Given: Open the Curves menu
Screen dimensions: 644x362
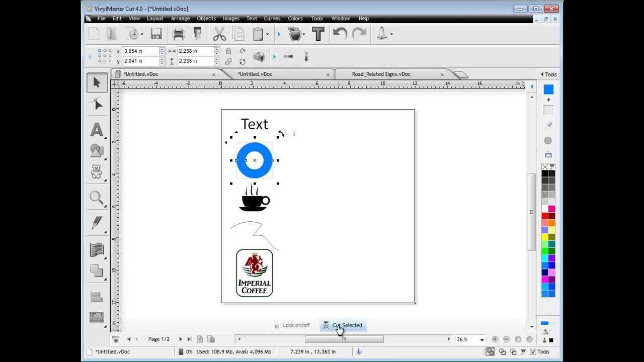Looking at the screenshot, I should [x=272, y=19].
